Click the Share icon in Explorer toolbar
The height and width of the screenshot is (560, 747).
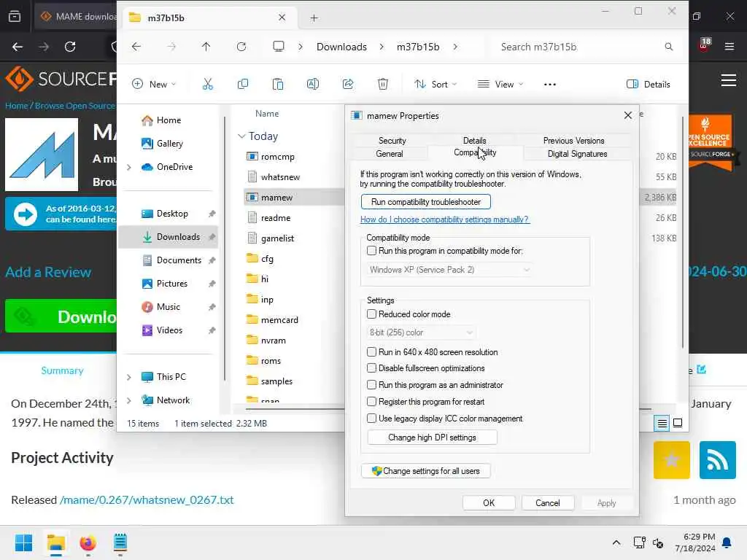click(x=348, y=85)
